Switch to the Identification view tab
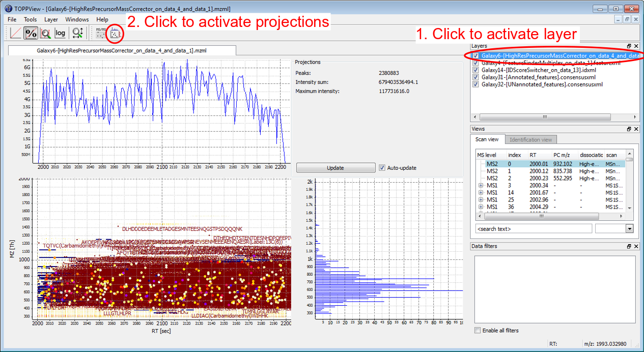Screen dimensions: 644x352 pos(530,139)
